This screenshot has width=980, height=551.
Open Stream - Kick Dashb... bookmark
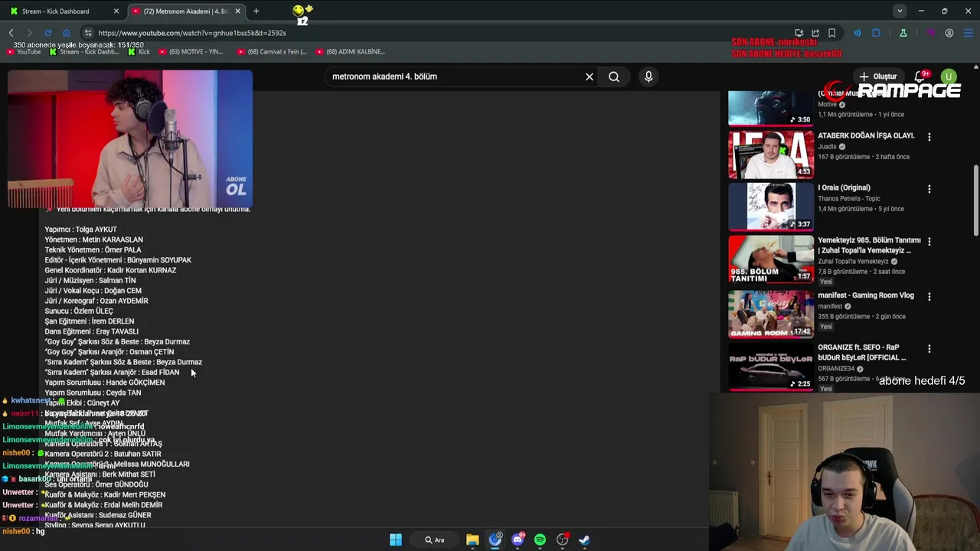click(84, 51)
